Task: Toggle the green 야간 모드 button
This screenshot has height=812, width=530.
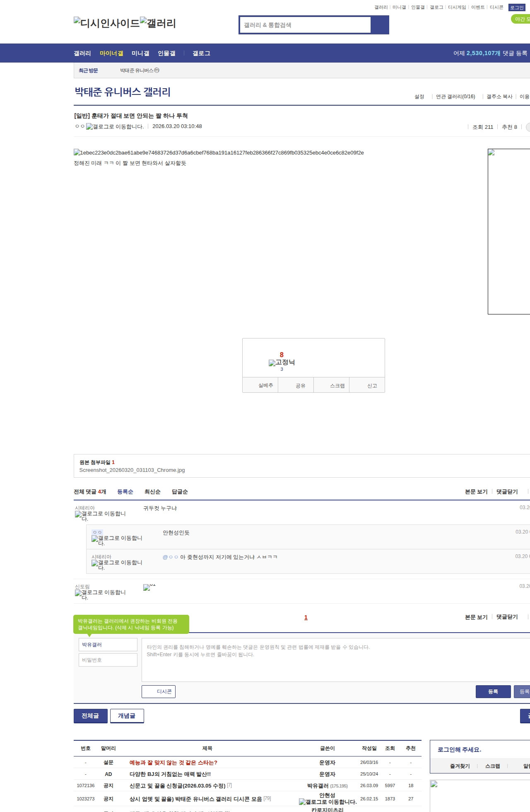Action: pyautogui.click(x=521, y=19)
